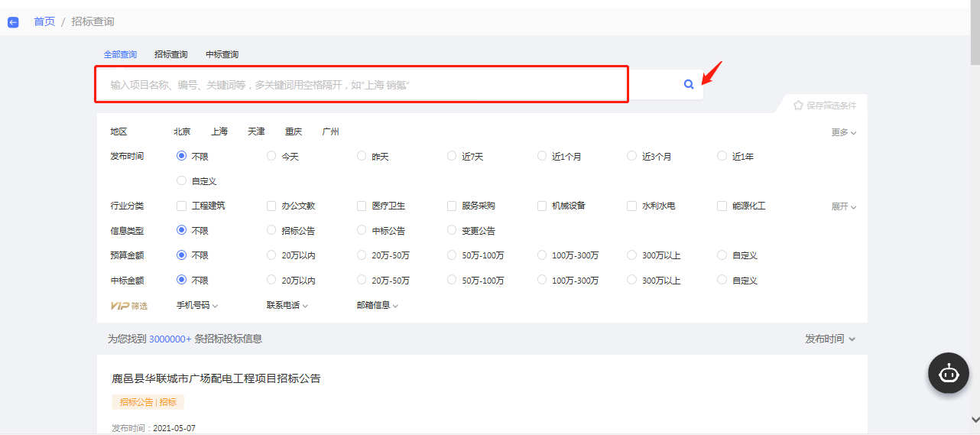Click the 招标公告 | 招标 tag

148,402
